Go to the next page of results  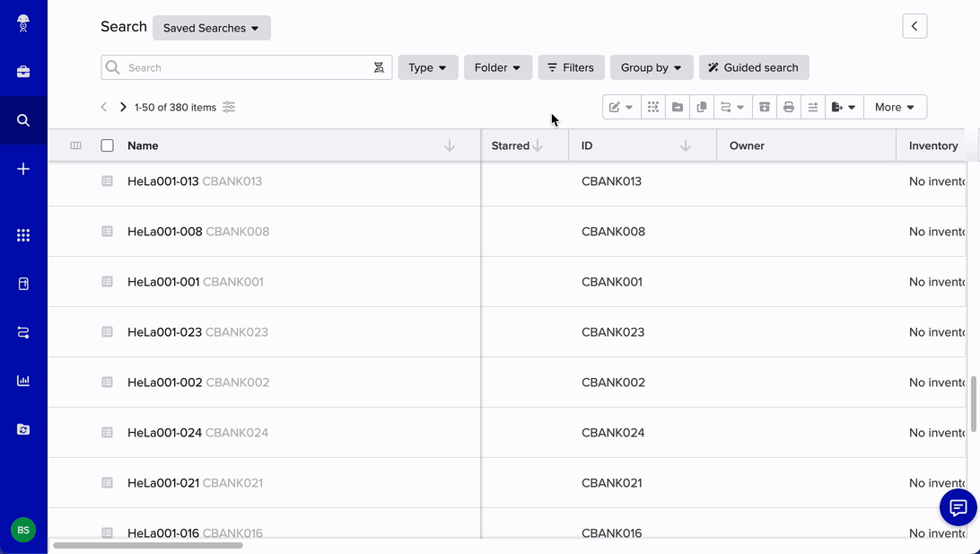click(123, 107)
